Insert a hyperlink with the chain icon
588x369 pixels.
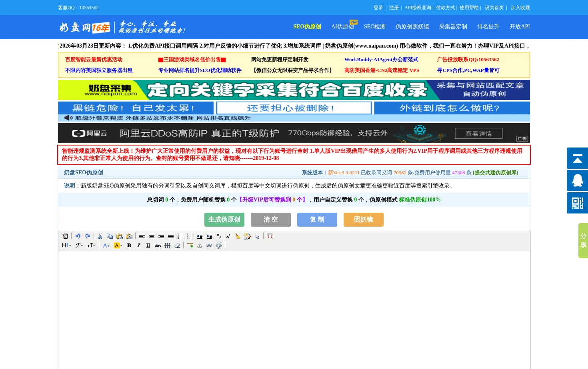tap(209, 245)
